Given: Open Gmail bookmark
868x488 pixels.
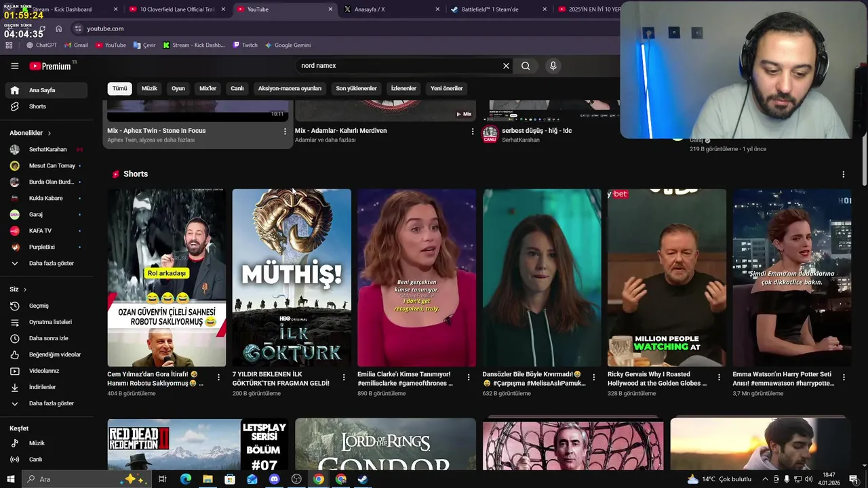Looking at the screenshot, I should (76, 45).
